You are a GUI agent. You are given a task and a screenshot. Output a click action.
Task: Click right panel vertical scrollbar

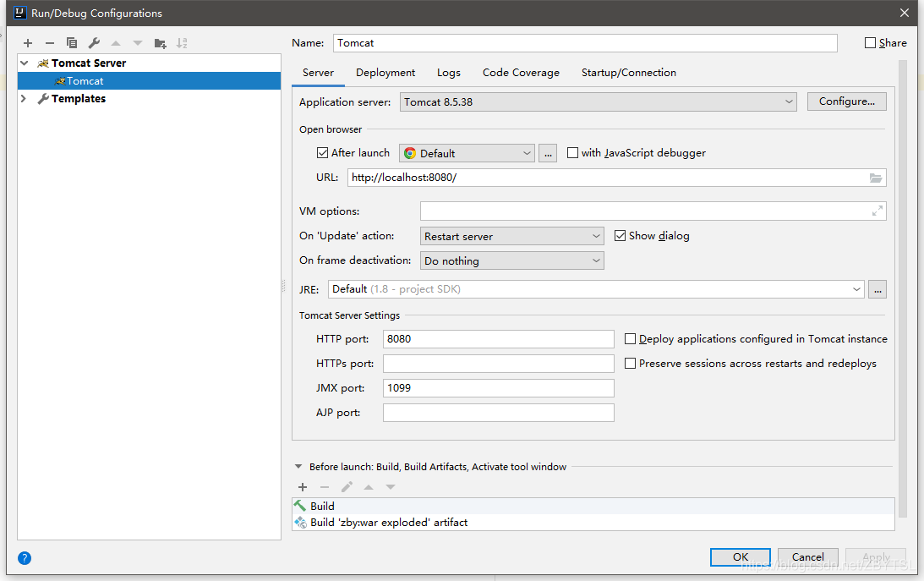point(902,288)
